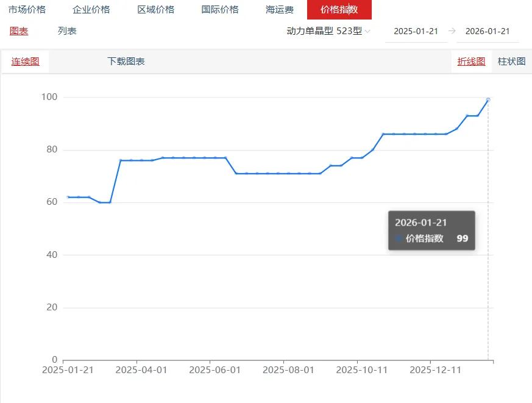Switch to 列表 view
The image size is (532, 403).
tap(67, 31)
